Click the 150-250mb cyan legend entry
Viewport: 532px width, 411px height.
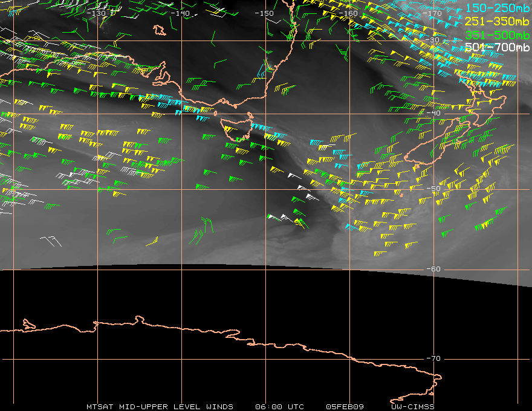tap(497, 8)
